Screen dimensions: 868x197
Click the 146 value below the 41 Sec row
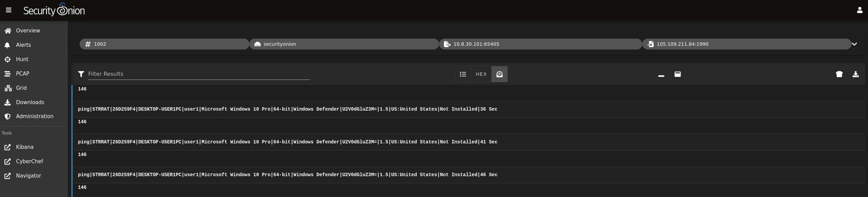(x=82, y=155)
